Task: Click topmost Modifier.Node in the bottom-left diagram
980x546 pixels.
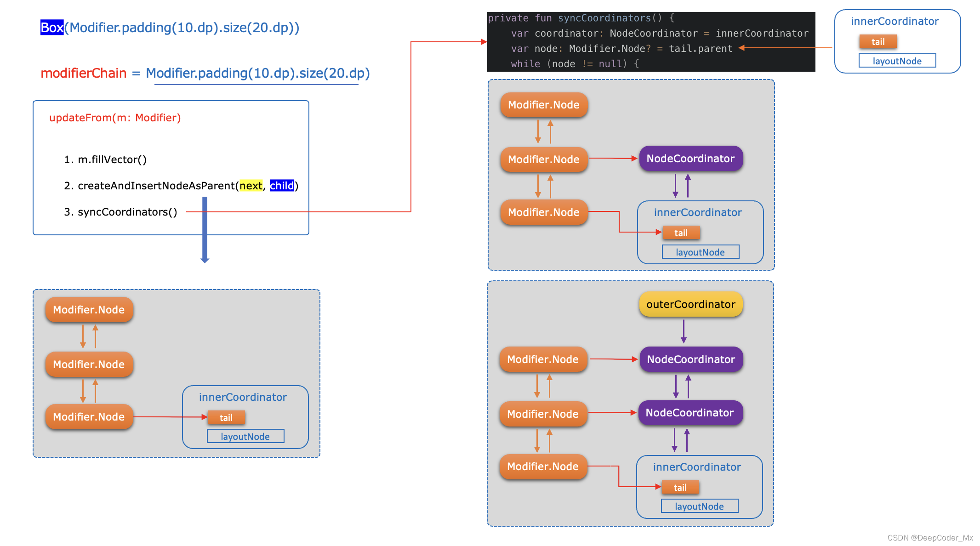Action: point(89,310)
